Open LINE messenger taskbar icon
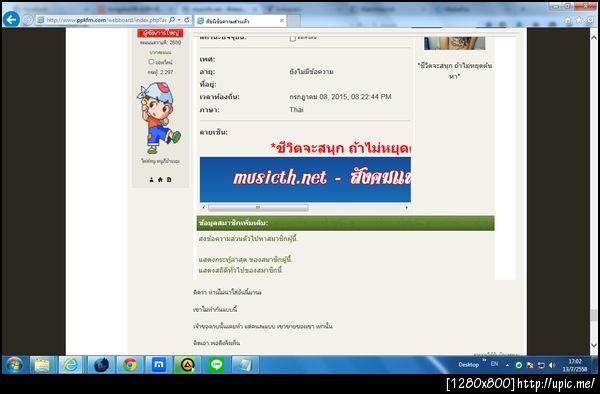600x394 pixels. click(217, 365)
